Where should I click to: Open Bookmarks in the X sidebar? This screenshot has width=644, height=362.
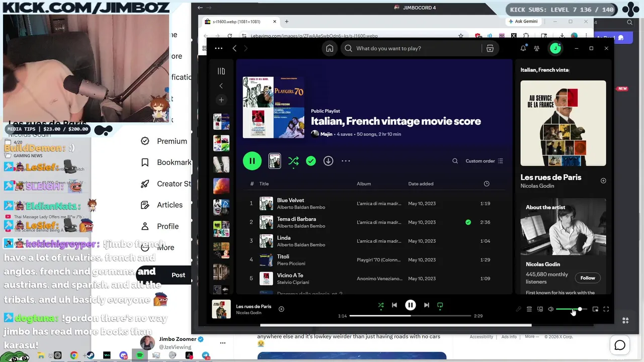pos(166,162)
